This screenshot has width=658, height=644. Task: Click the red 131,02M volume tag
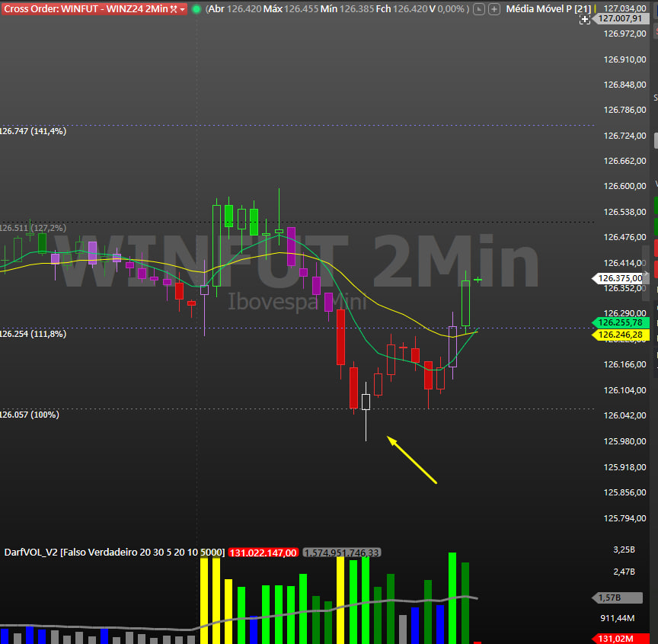pos(620,639)
